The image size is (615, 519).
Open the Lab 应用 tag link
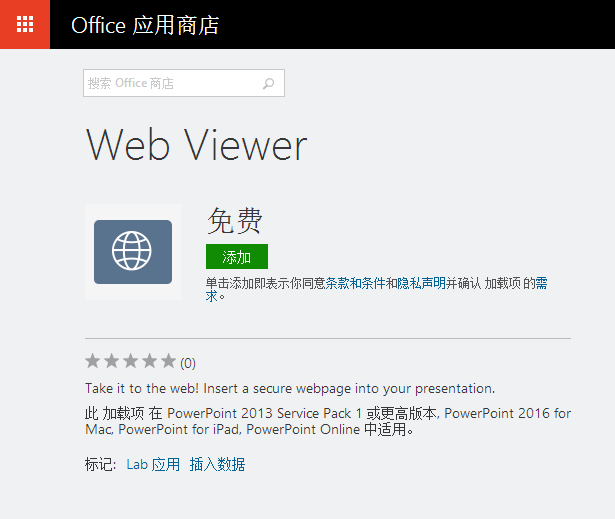[153, 464]
